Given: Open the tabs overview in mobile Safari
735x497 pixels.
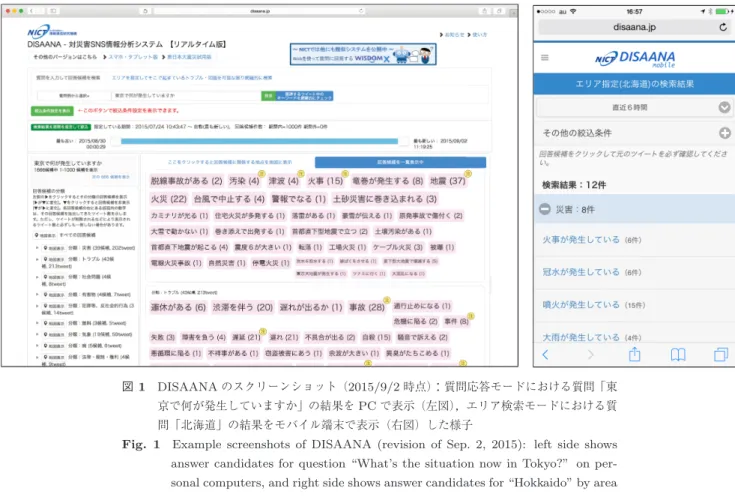Looking at the screenshot, I should 720,354.
